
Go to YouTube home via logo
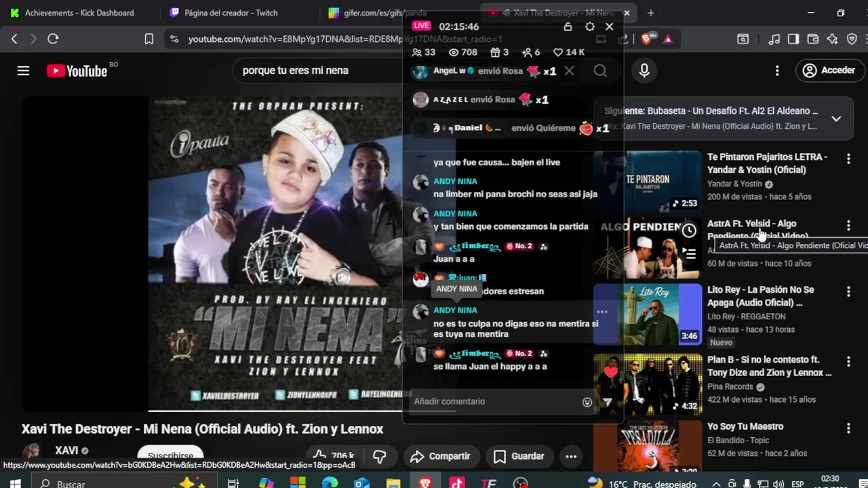click(77, 70)
